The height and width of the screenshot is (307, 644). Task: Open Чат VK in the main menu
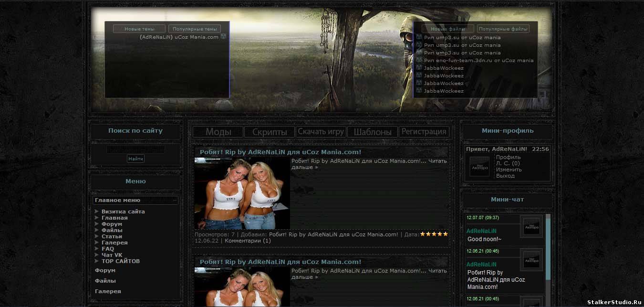tap(112, 255)
